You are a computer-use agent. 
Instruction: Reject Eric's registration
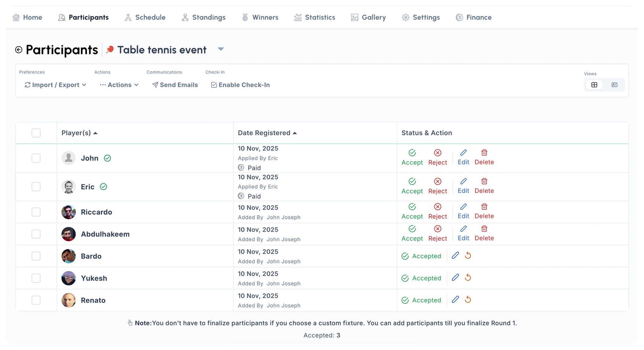point(438,186)
